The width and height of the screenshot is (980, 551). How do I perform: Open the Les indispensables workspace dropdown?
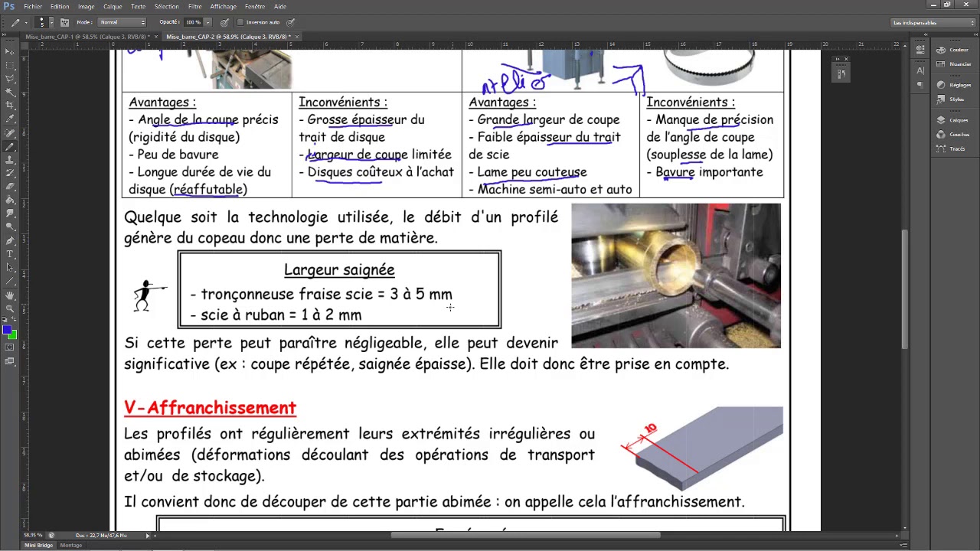(933, 23)
